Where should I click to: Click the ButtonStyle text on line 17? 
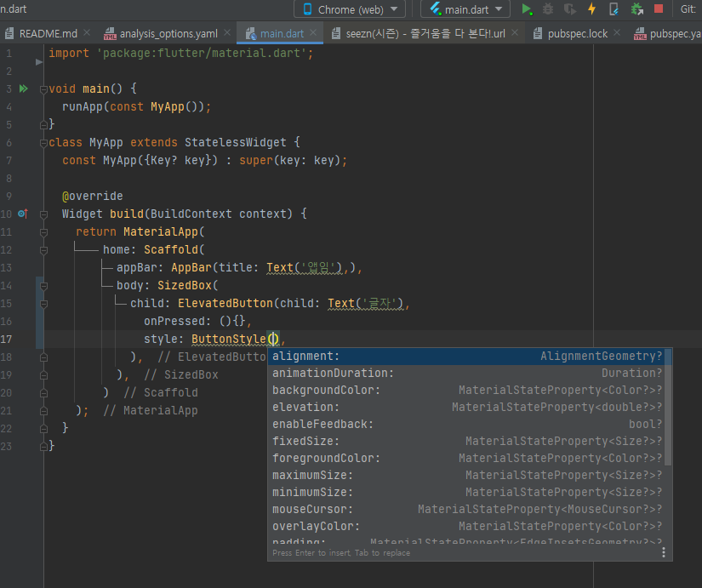[229, 339]
